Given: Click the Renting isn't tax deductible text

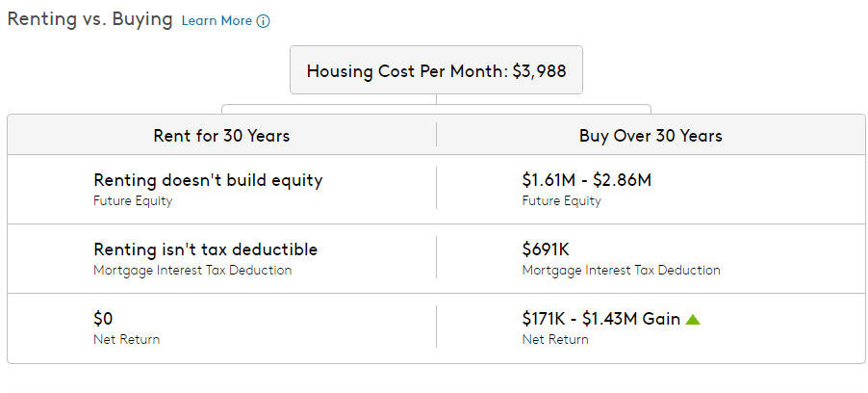Looking at the screenshot, I should 205,249.
